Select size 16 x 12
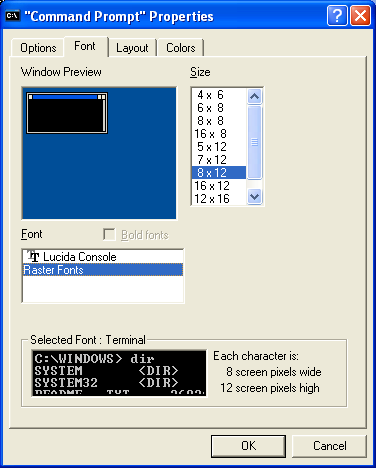376x468 pixels. [x=219, y=186]
